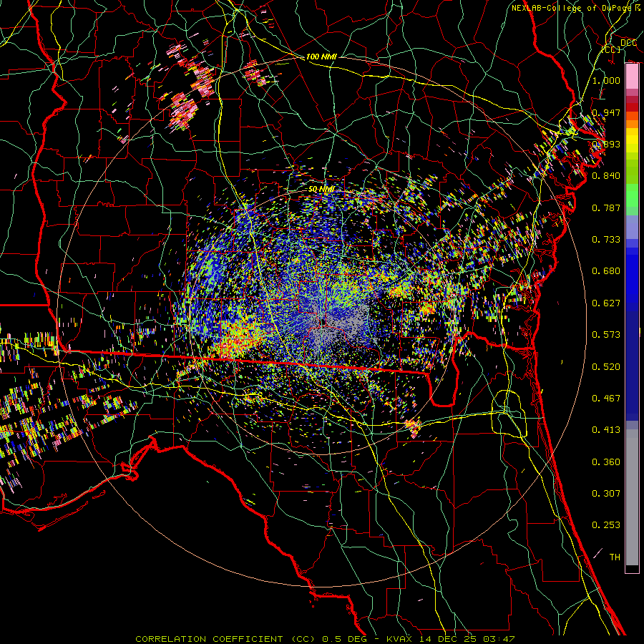The width and height of the screenshot is (644, 644).
Task: Select the 0.627 legend value
Action: pyautogui.click(x=606, y=303)
